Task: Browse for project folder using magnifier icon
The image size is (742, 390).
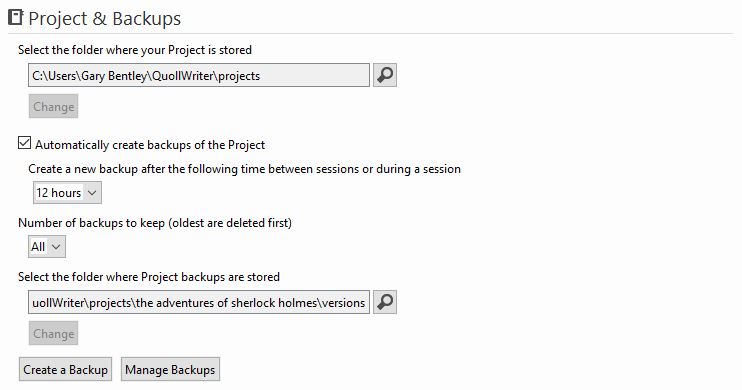Action: coord(385,75)
